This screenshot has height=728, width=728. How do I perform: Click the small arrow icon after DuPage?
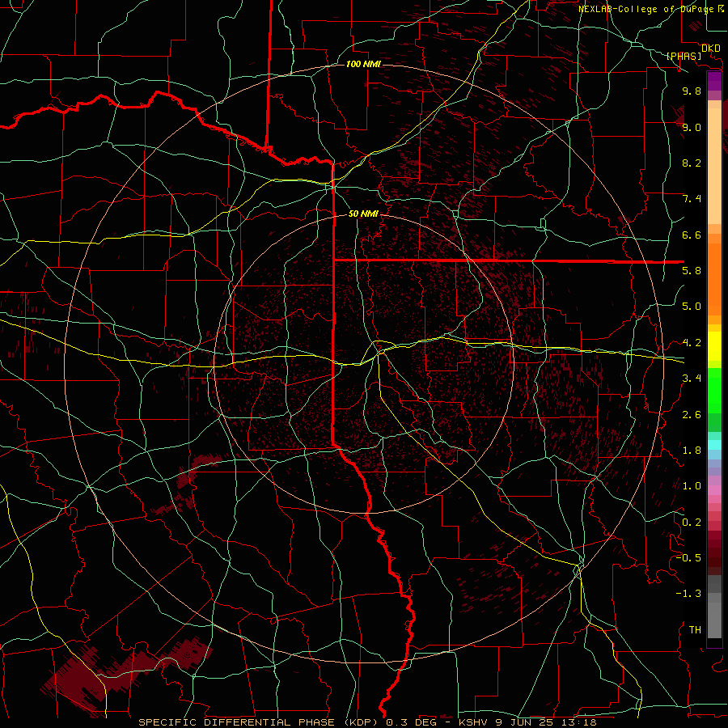point(721,8)
